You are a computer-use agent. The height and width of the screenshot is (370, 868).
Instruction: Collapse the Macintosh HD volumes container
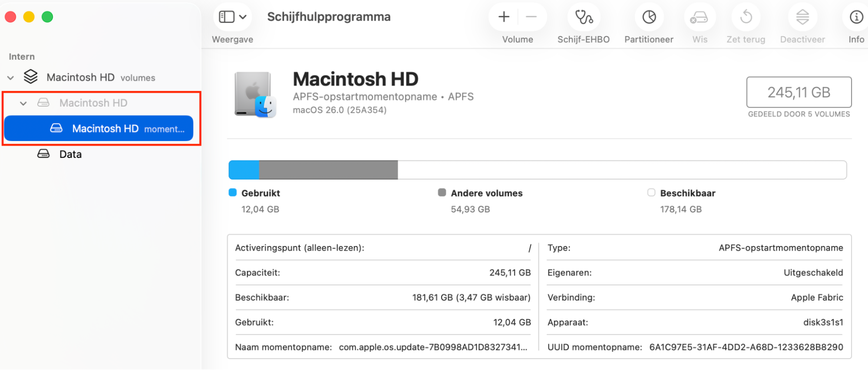(11, 78)
